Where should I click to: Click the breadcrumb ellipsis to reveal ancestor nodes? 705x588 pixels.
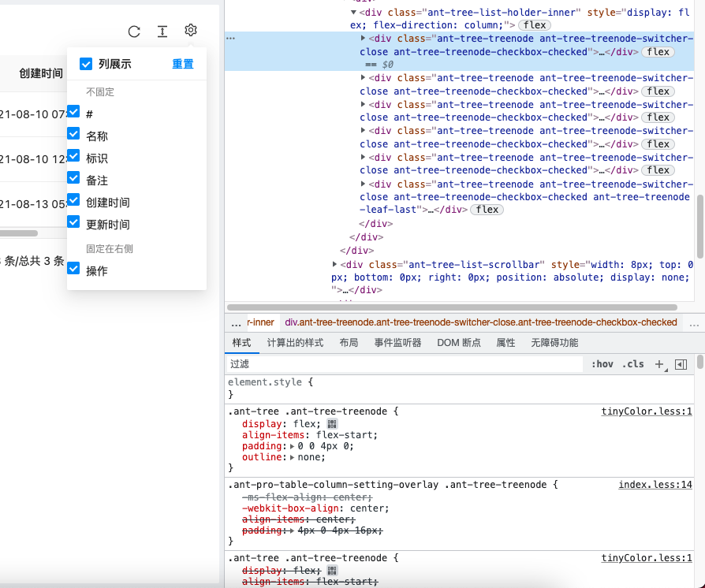click(x=236, y=322)
